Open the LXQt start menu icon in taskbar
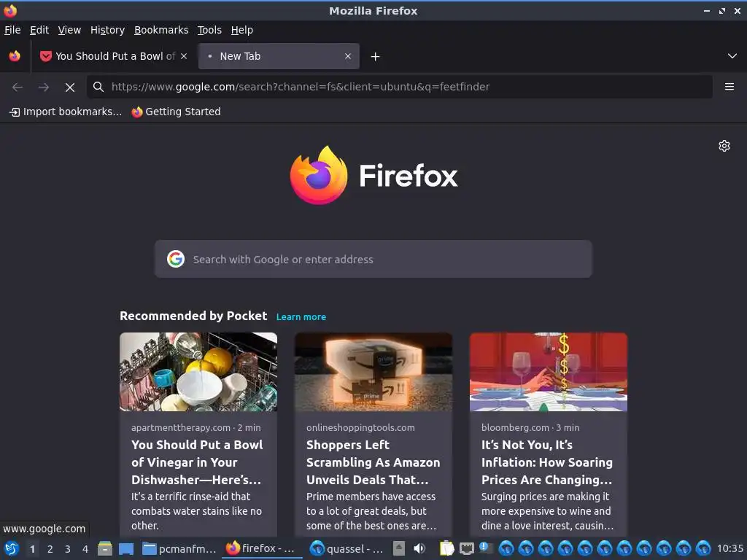The width and height of the screenshot is (747, 560). click(x=11, y=549)
